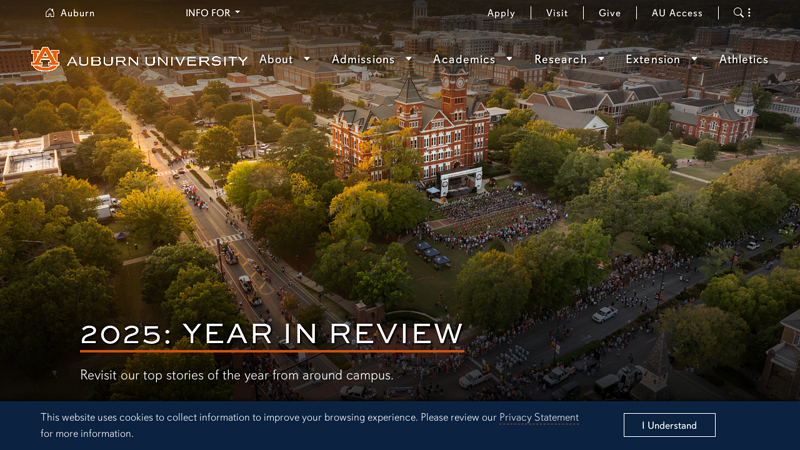Click 'Revisit our top stories' subtitle text
This screenshot has height=450, width=800.
(237, 375)
